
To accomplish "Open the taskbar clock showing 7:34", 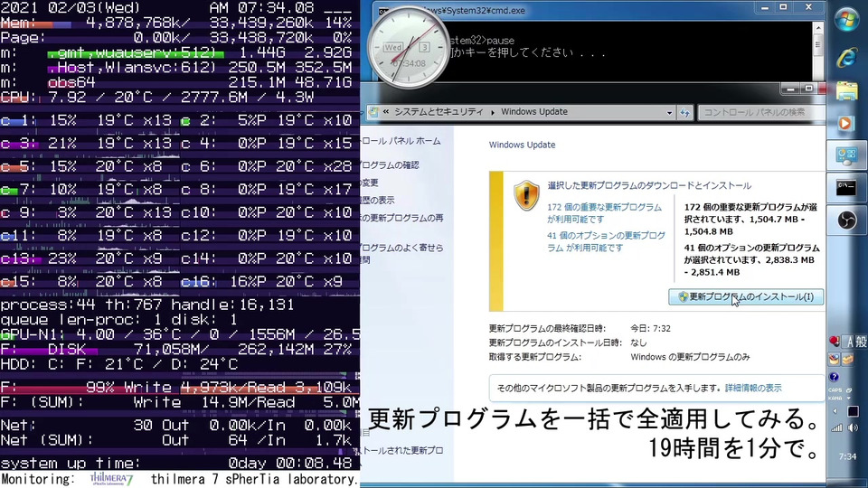I will tap(847, 456).
